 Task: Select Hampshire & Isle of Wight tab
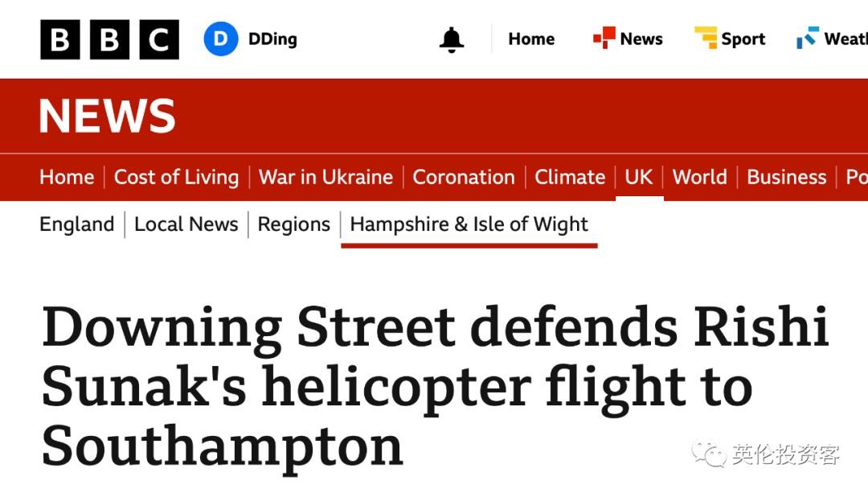pos(469,224)
